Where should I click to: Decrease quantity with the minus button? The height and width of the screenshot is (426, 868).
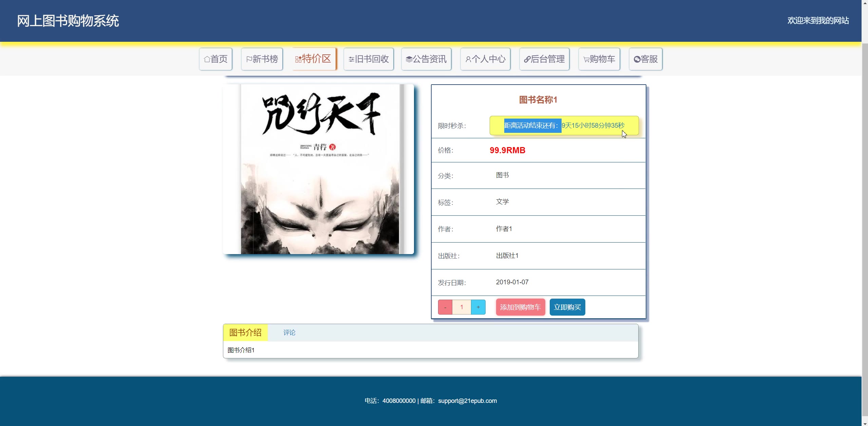point(445,307)
